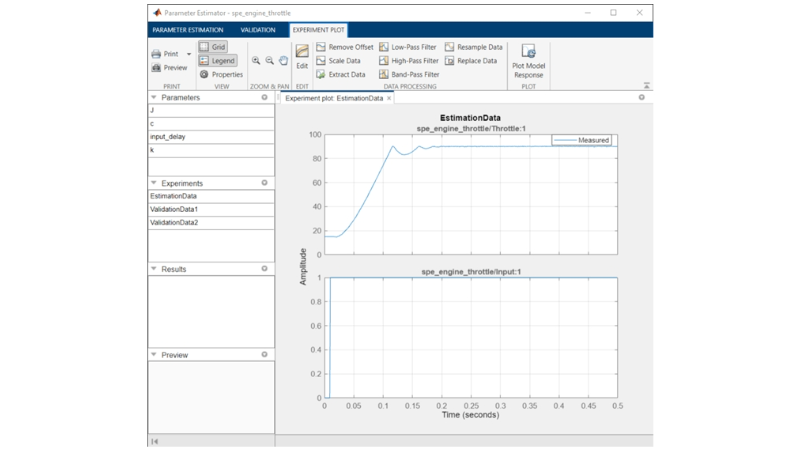800x453 pixels.
Task: Select the Experiment Plot tab
Action: [x=318, y=30]
